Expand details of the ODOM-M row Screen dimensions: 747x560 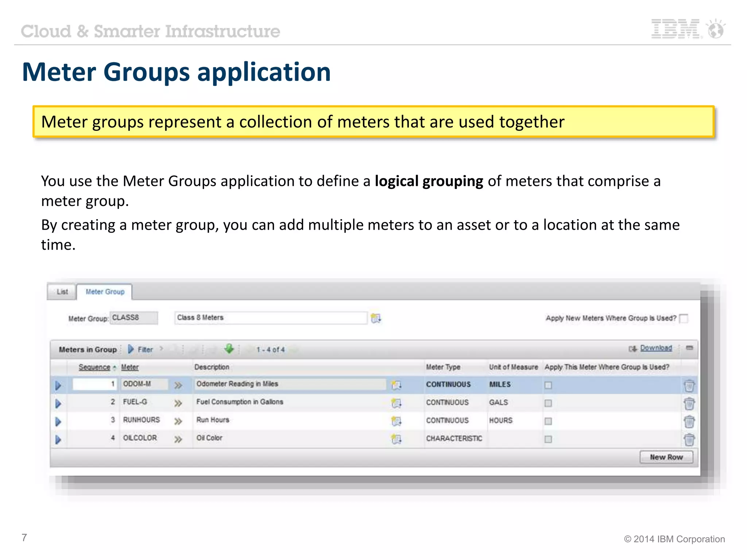pos(58,385)
